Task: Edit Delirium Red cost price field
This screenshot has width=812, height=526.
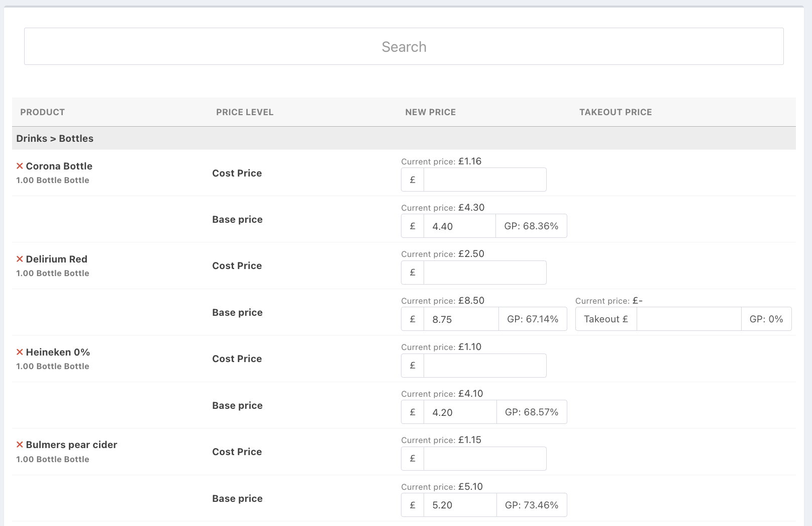Action: [485, 273]
